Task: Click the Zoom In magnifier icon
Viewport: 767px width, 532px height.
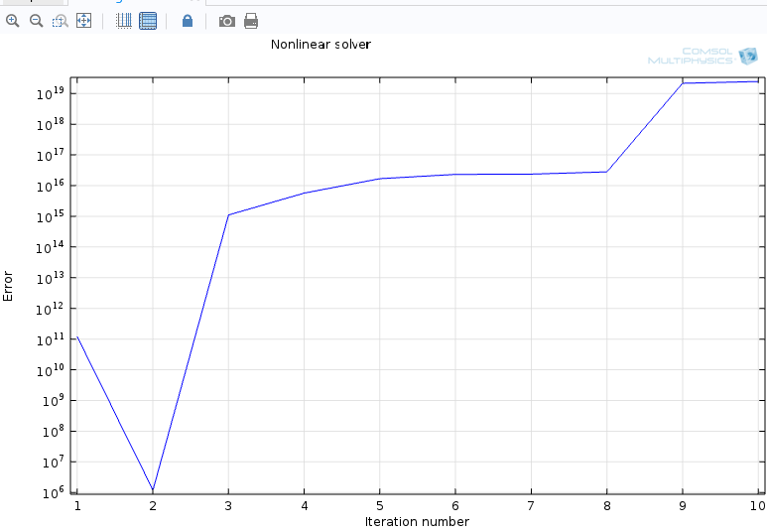Action: click(x=13, y=21)
